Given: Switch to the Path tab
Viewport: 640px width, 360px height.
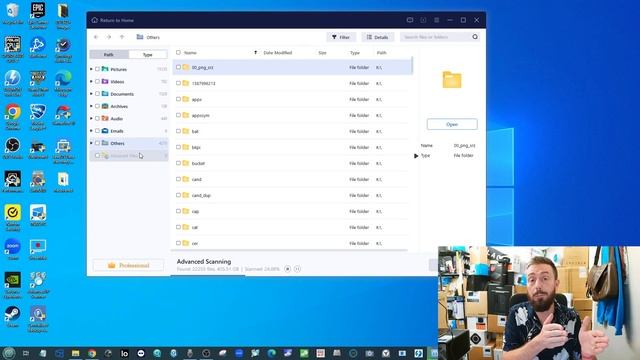Looking at the screenshot, I should tap(109, 54).
